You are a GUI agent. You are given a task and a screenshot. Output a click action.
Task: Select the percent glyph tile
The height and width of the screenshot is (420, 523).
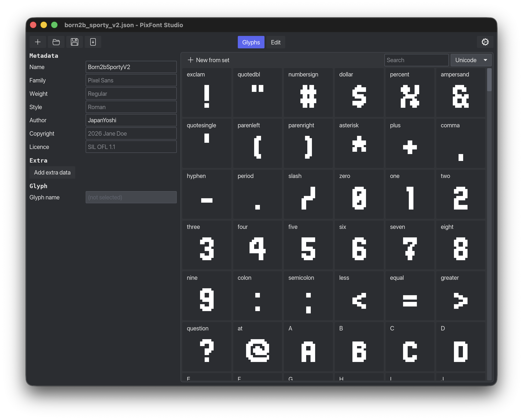pyautogui.click(x=410, y=92)
